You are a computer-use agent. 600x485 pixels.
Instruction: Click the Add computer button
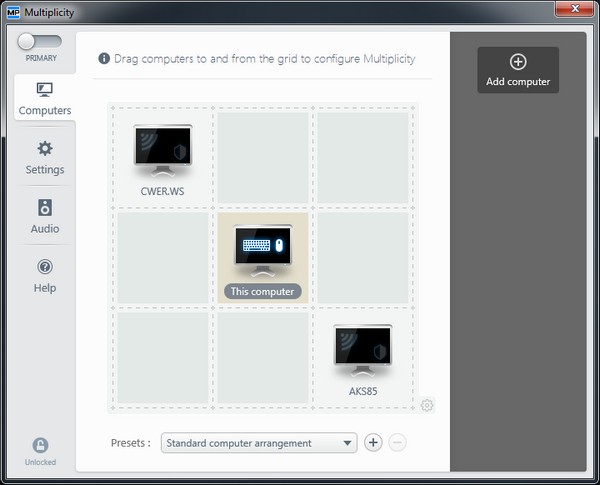[x=518, y=70]
